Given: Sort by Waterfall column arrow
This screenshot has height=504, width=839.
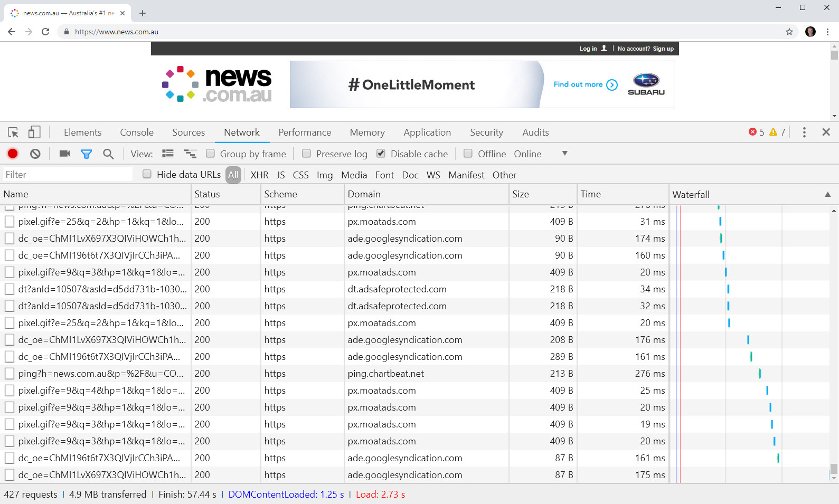Looking at the screenshot, I should [x=827, y=195].
